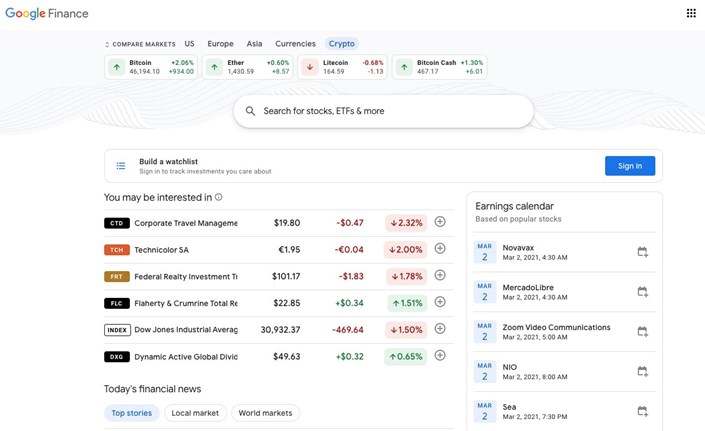Add Corporate Travel Management to watchlist

[440, 222]
